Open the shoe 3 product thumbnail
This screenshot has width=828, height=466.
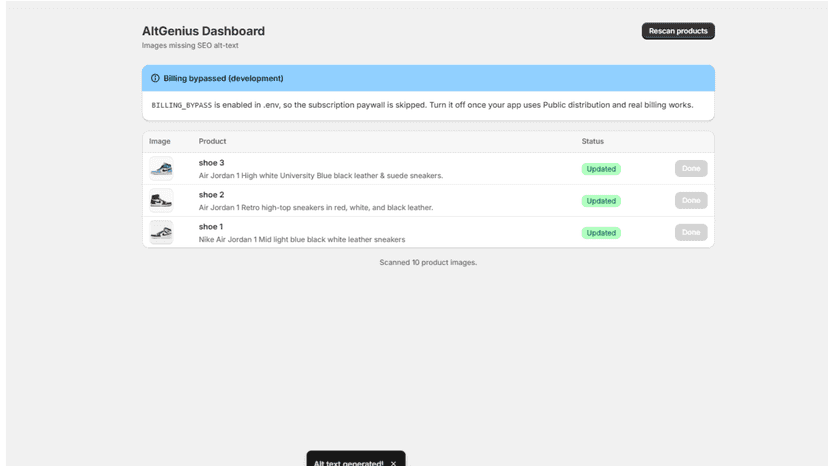pyautogui.click(x=161, y=169)
